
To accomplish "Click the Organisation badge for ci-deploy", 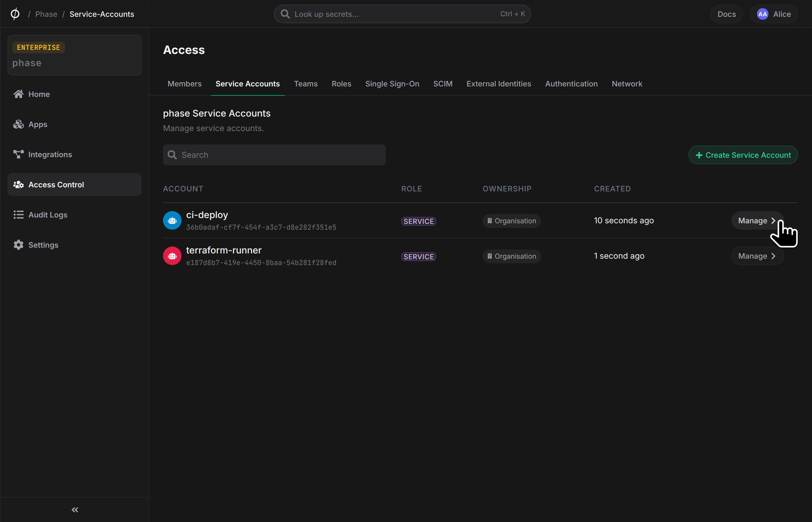I will click(x=511, y=221).
